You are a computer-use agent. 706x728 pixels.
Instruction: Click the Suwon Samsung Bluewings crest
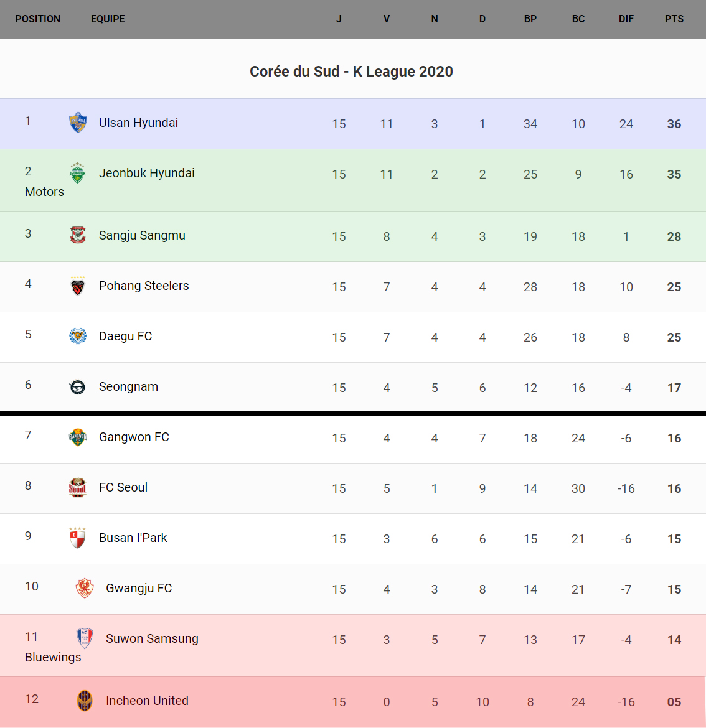[85, 638]
